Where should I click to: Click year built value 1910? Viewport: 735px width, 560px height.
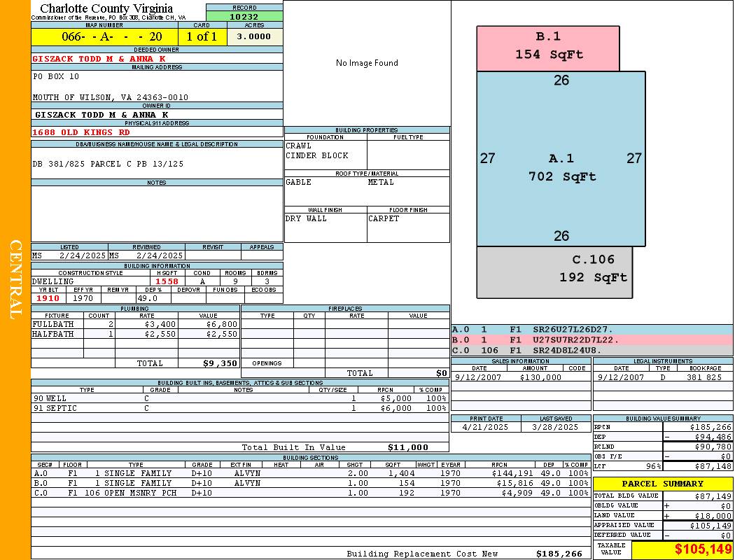click(x=48, y=298)
